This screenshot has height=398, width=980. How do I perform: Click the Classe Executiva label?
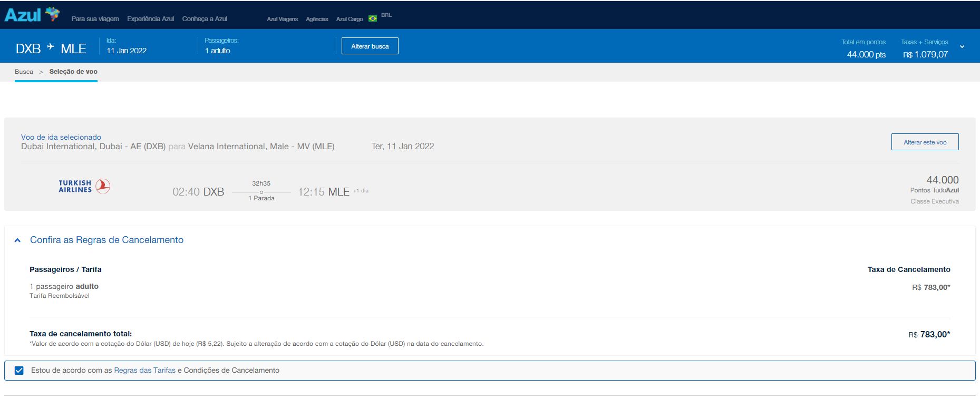(935, 201)
